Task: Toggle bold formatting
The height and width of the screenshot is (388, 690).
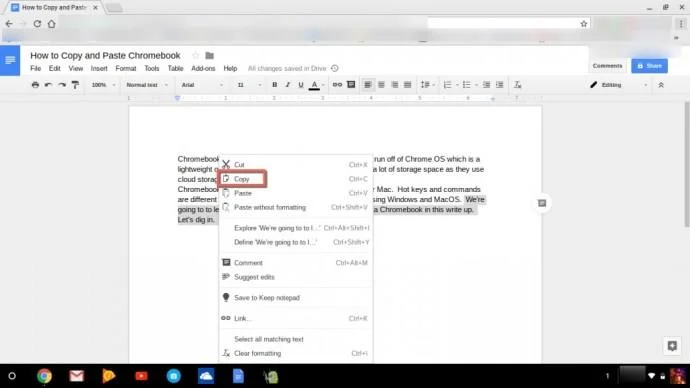Action: tap(275, 85)
